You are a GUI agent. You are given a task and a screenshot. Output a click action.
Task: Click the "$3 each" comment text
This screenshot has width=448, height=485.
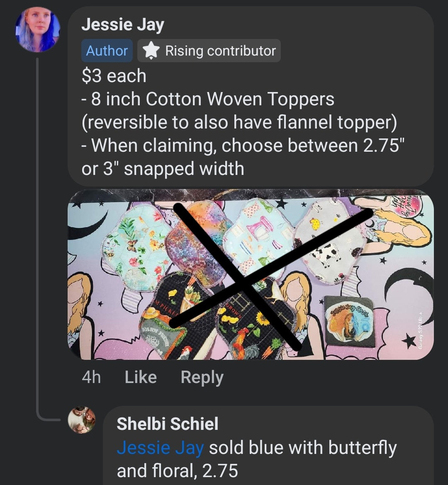[x=114, y=76]
